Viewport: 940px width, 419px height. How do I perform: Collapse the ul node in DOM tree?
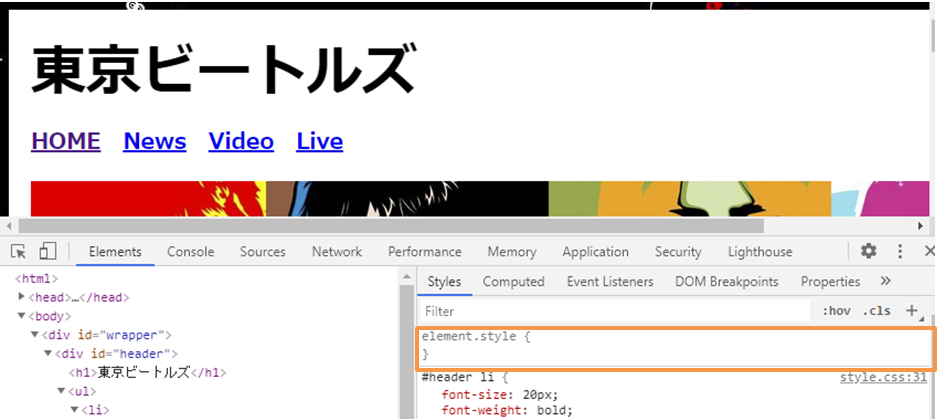[x=61, y=391]
